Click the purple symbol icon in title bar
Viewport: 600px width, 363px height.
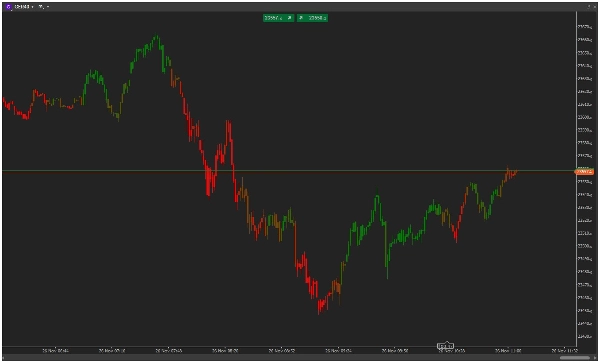tap(9, 7)
